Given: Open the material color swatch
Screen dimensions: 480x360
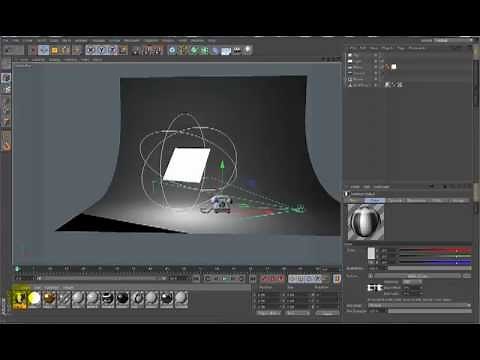Looking at the screenshot, I should (x=371, y=254).
